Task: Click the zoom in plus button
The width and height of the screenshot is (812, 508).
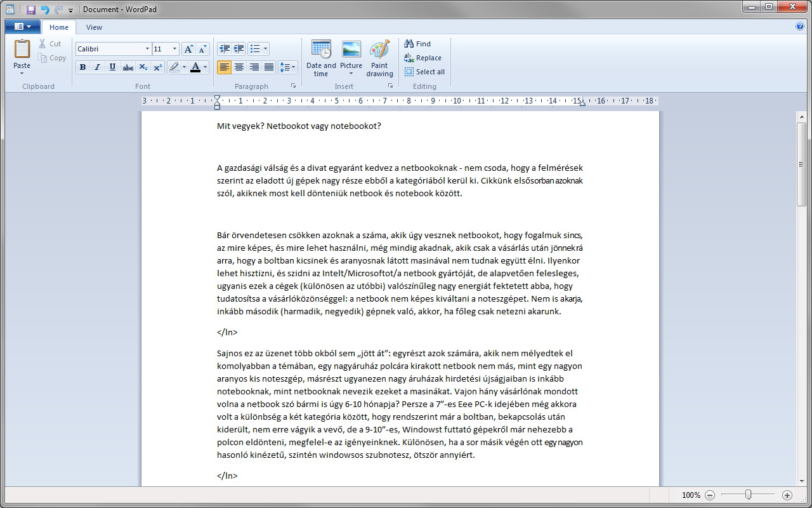Action: (787, 495)
